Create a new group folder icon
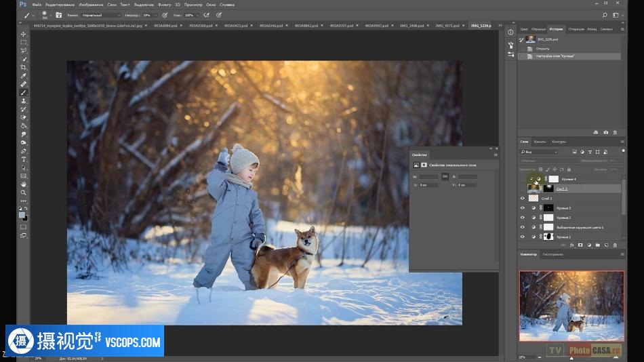Viewport: 644px width, 362px height. click(598, 245)
